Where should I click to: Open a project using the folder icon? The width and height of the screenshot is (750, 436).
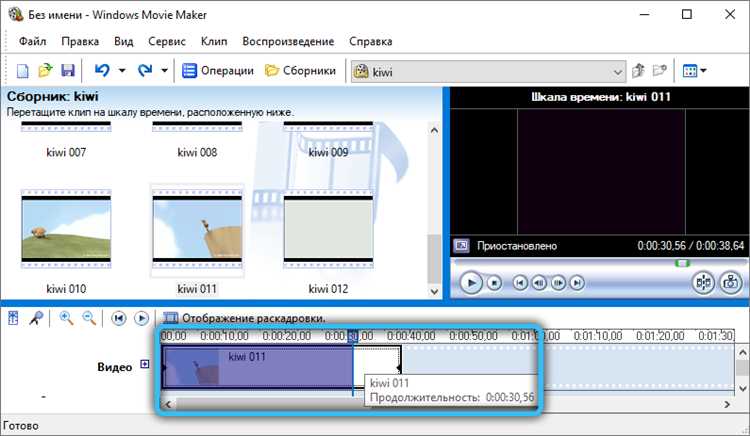tap(45, 71)
